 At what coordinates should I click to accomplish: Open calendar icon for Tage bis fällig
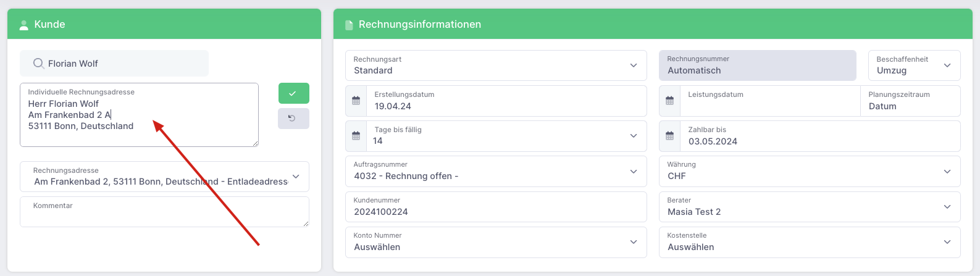pos(356,136)
